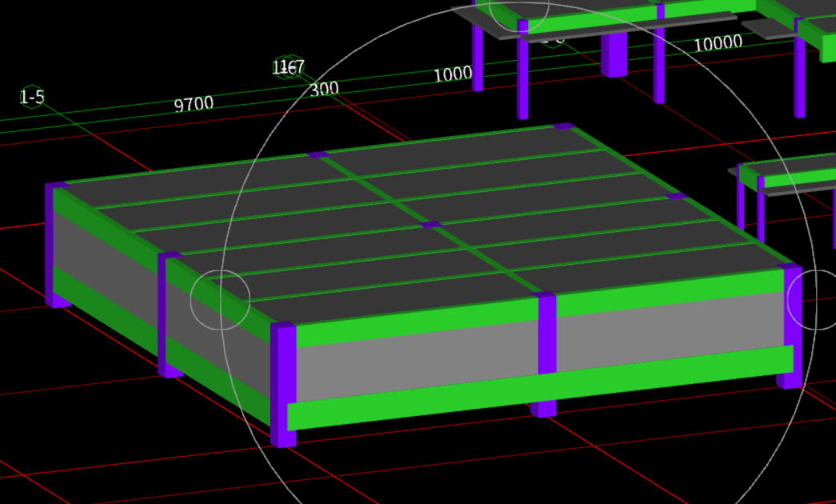The image size is (836, 504).
Task: Select the middle purple column on front wall
Action: click(x=546, y=354)
